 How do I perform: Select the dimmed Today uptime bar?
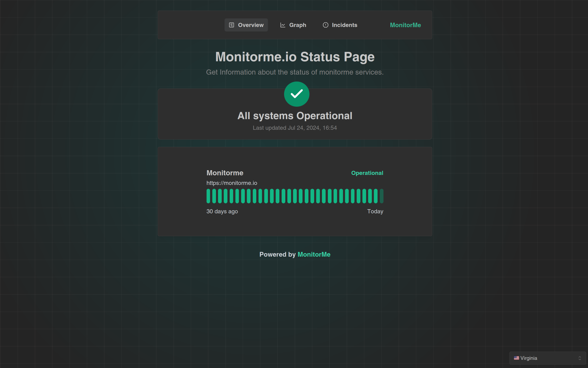[382, 196]
